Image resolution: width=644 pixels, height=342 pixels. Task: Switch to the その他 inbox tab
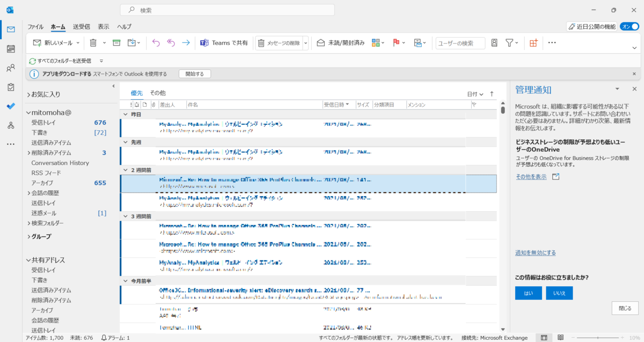click(x=158, y=93)
